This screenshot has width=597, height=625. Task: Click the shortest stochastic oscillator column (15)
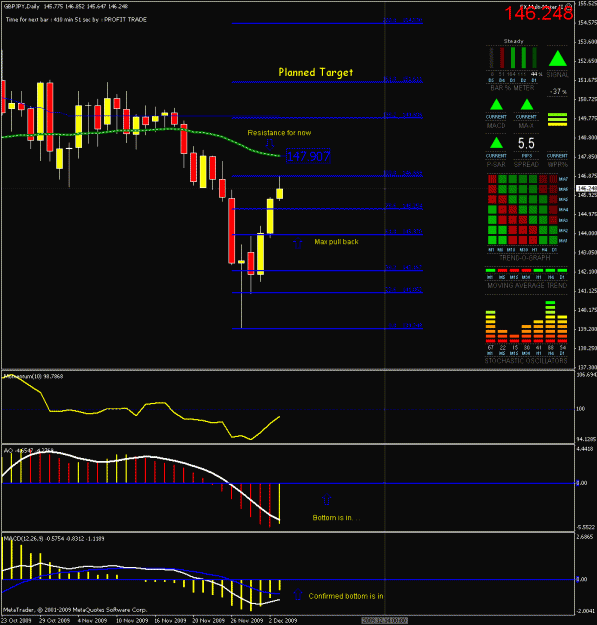[x=515, y=338]
